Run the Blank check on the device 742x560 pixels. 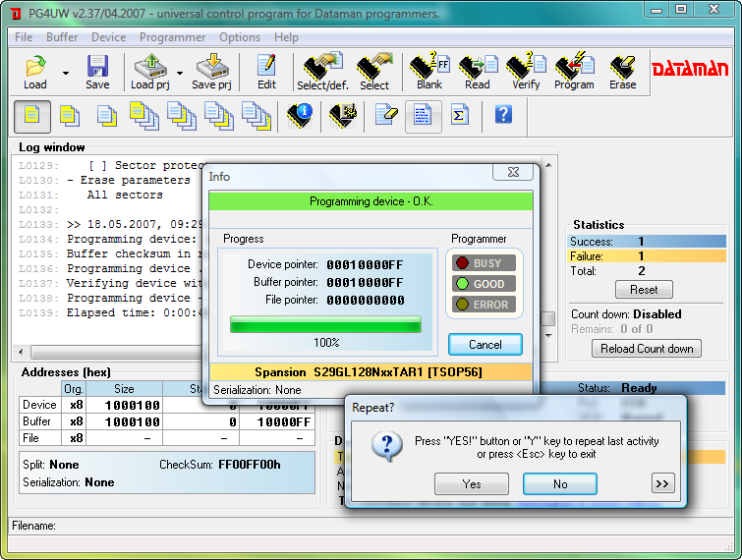pyautogui.click(x=429, y=72)
